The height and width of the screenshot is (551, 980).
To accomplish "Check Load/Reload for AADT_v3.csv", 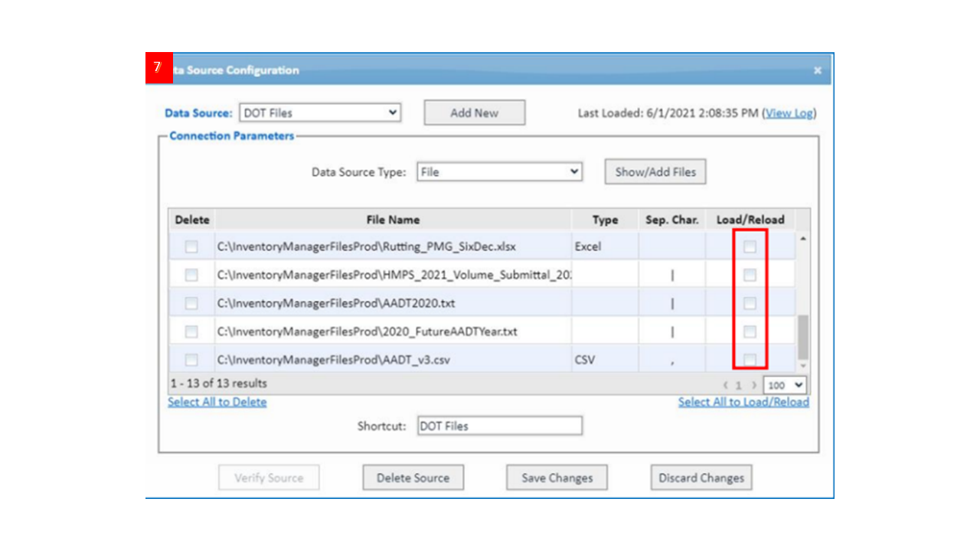I will [750, 360].
